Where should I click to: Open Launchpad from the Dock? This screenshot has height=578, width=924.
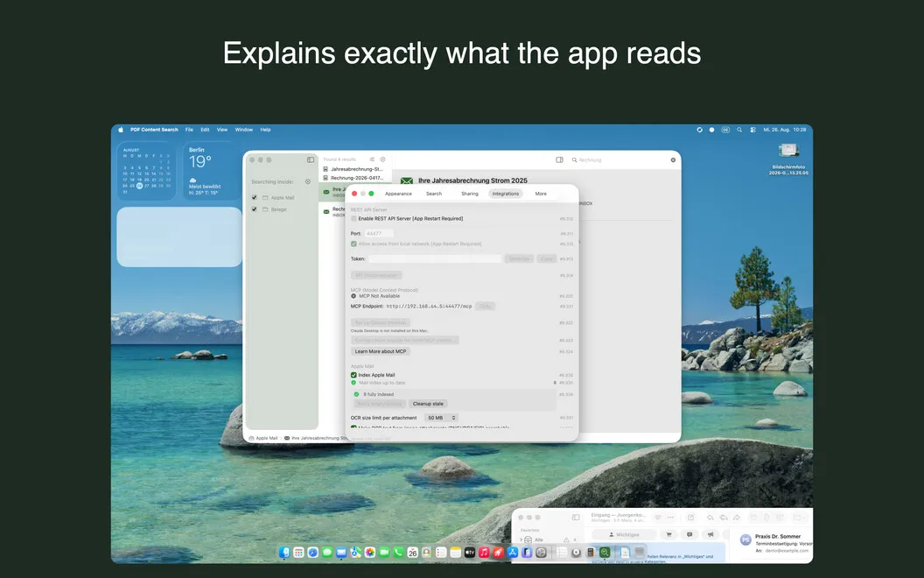[298, 552]
